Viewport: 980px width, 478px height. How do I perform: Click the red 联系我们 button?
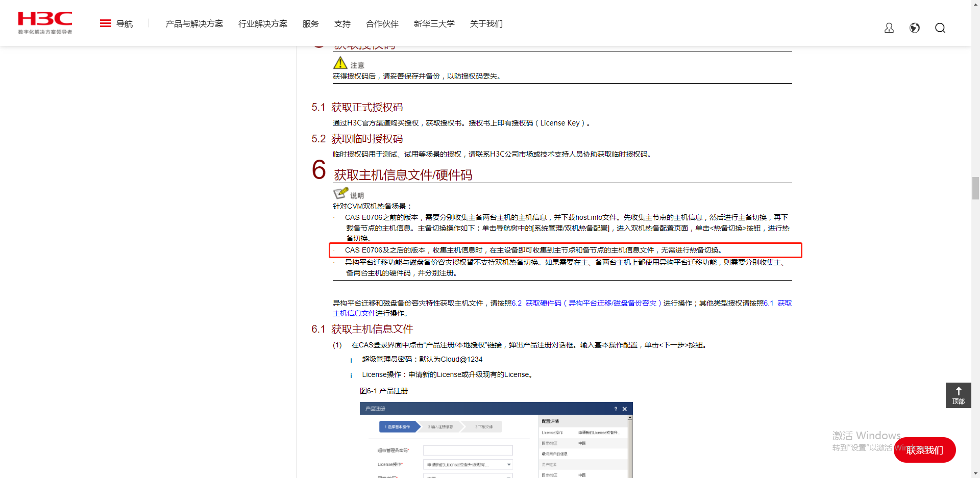(924, 450)
